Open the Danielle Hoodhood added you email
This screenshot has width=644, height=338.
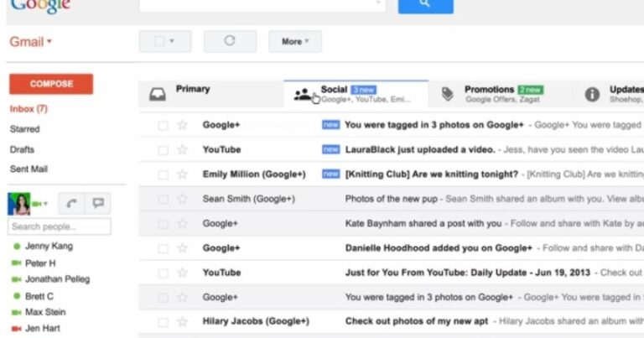(x=439, y=248)
